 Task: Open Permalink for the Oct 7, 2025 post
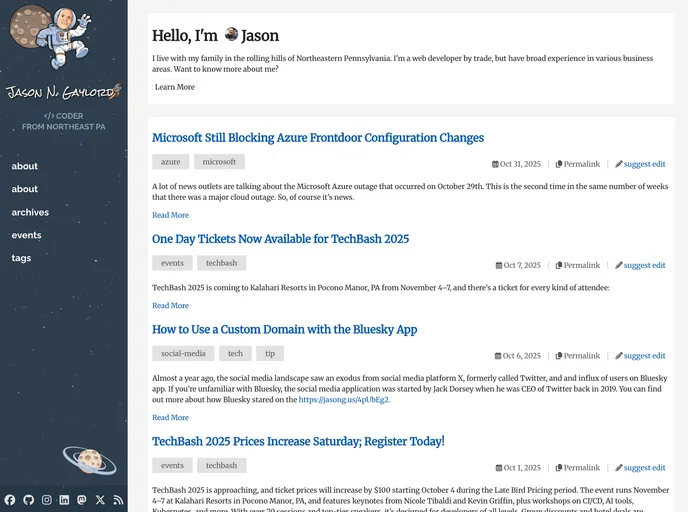tap(578, 265)
